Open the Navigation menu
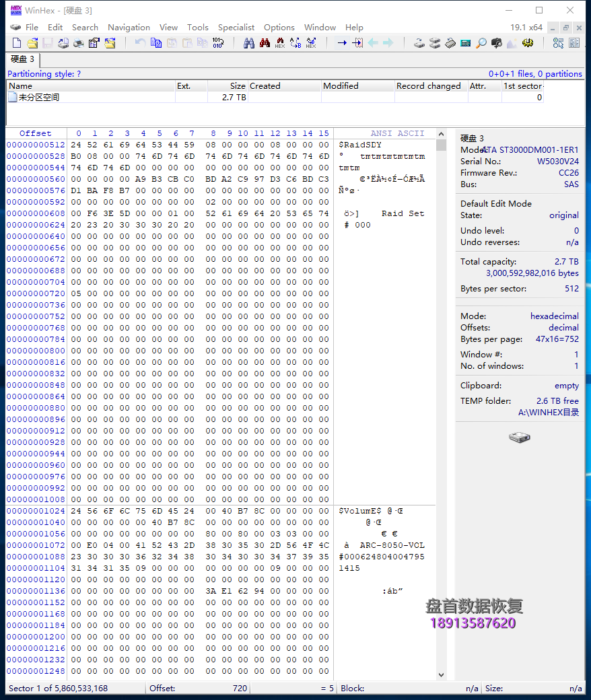The width and height of the screenshot is (591, 700). click(x=129, y=28)
